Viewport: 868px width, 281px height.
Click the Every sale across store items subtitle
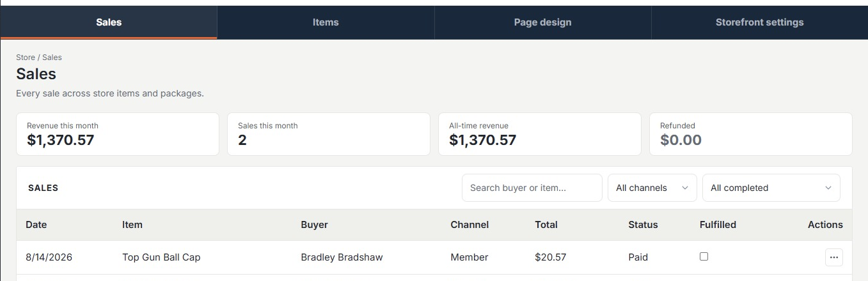pyautogui.click(x=110, y=93)
